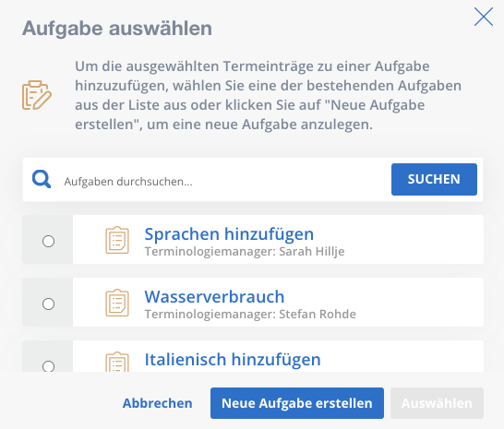Click the magnifier search icon
504x429 pixels.
[x=42, y=179]
